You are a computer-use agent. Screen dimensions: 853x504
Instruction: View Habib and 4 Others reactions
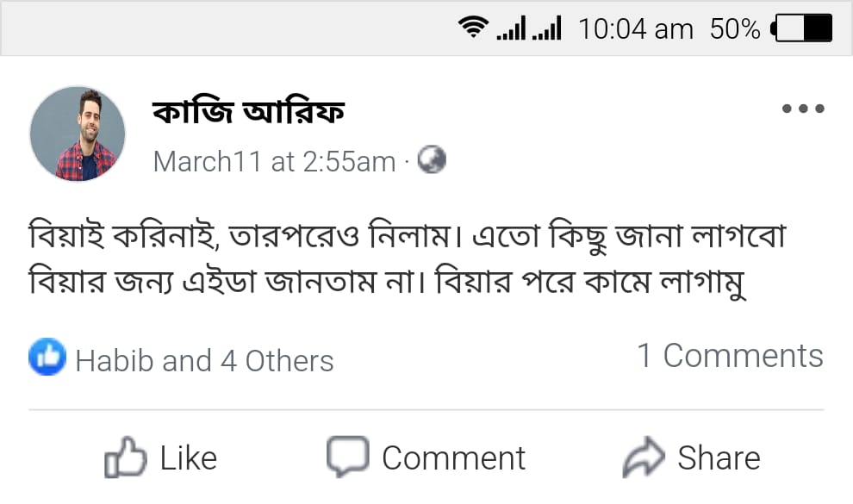click(204, 360)
